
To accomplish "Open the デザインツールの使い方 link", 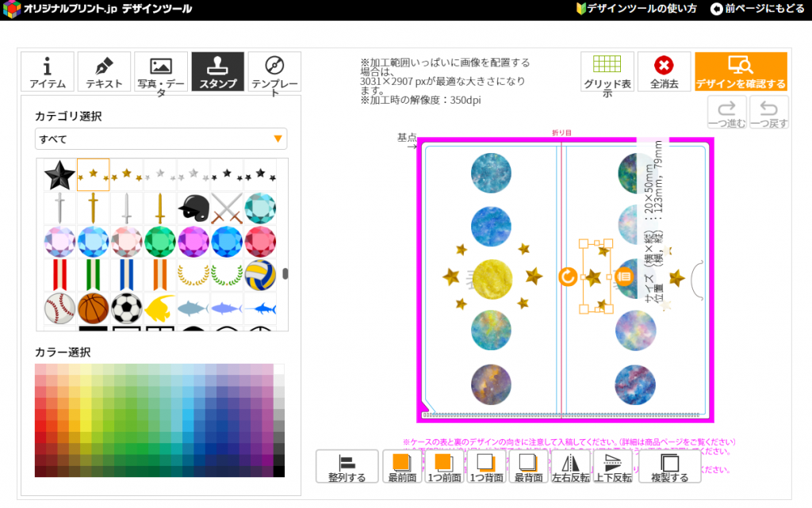I will [637, 8].
